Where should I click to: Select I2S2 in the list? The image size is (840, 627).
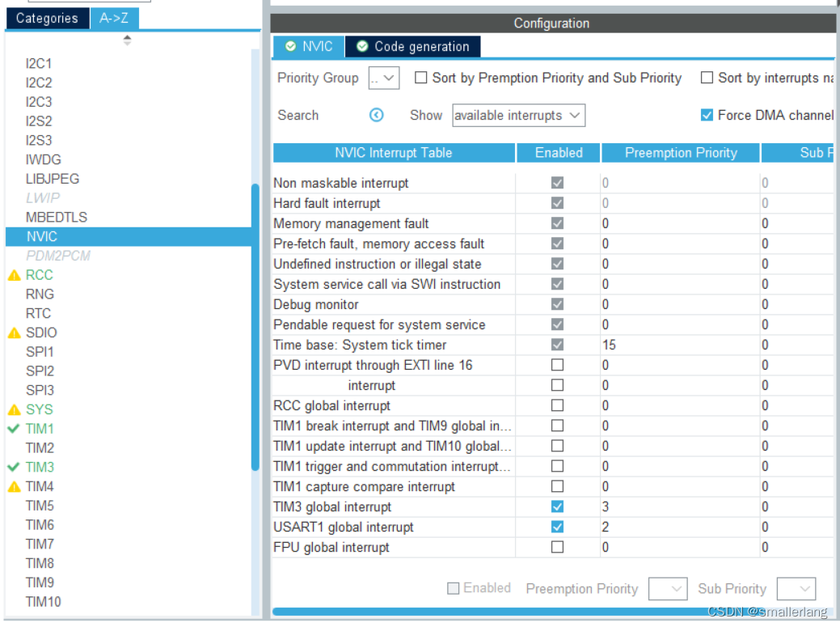pyautogui.click(x=39, y=121)
